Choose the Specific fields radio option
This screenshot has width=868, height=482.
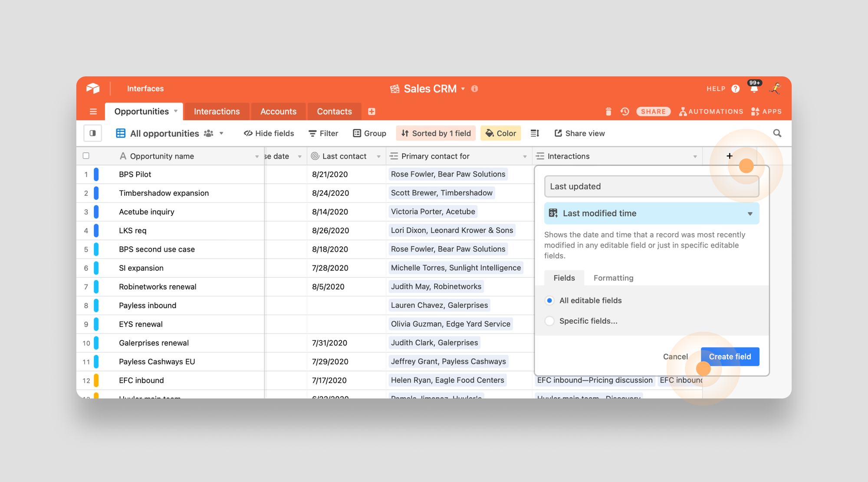[x=549, y=321]
